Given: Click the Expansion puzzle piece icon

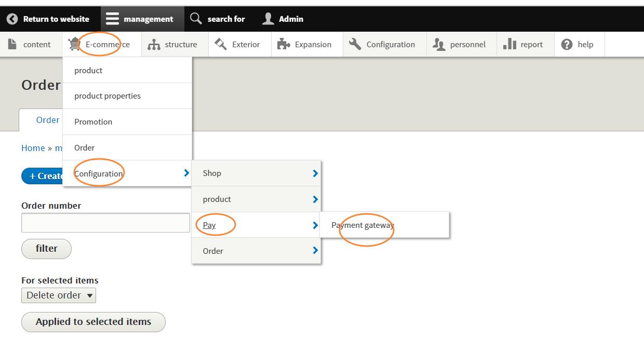Looking at the screenshot, I should point(283,45).
